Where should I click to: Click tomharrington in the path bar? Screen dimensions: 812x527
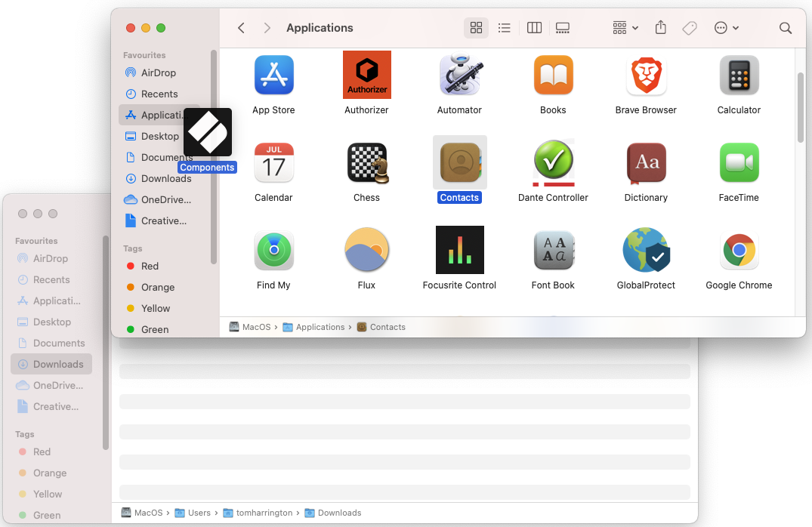258,513
